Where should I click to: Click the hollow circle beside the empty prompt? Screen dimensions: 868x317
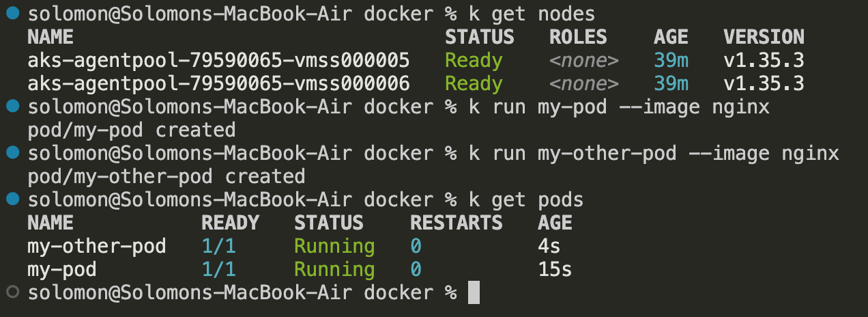[x=11, y=292]
